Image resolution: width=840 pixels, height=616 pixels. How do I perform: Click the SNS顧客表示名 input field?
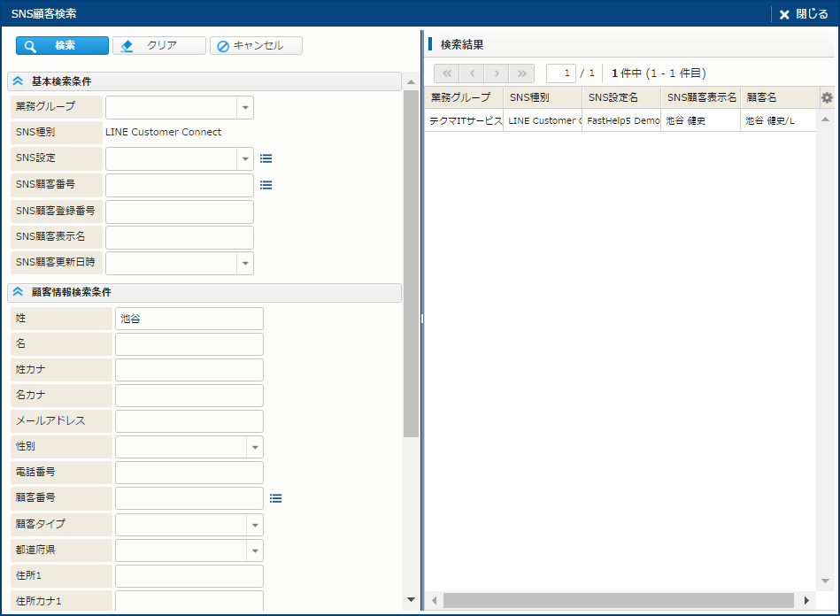tap(180, 237)
